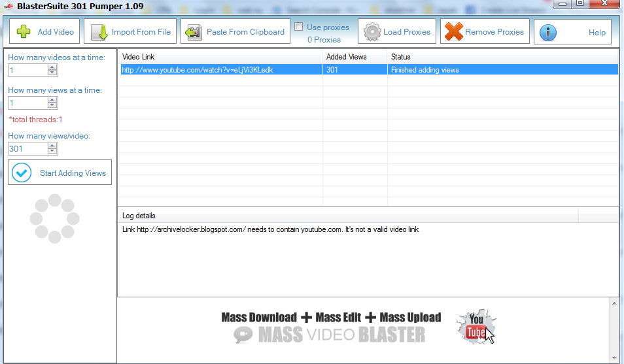Sort by Added Views column header
624x364 pixels.
pos(355,57)
